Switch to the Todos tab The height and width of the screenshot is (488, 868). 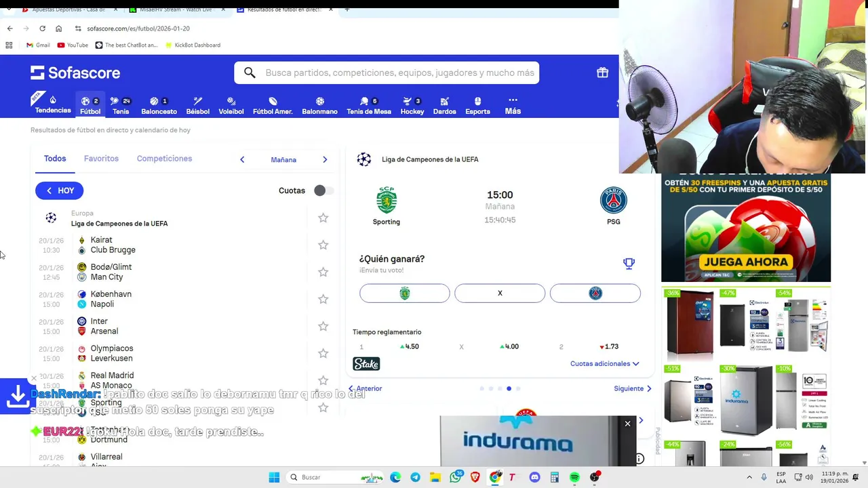[x=55, y=159]
